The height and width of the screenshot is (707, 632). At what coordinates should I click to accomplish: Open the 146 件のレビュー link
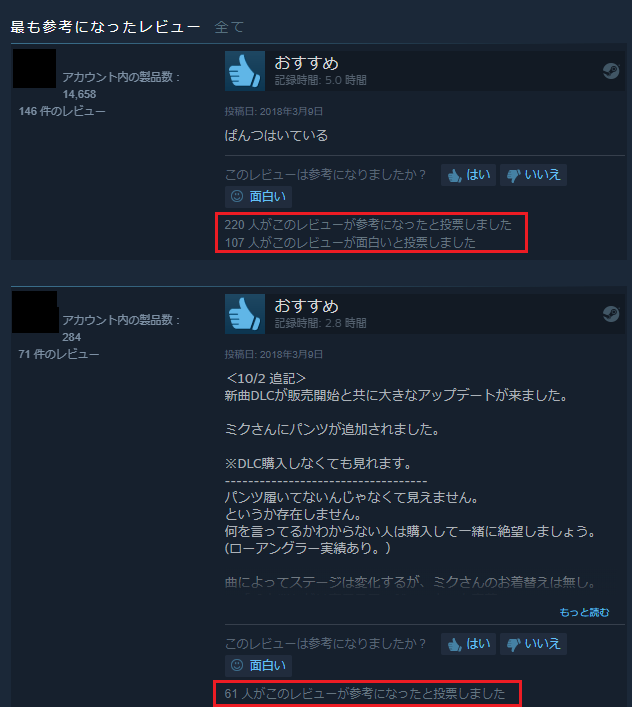[x=62, y=111]
